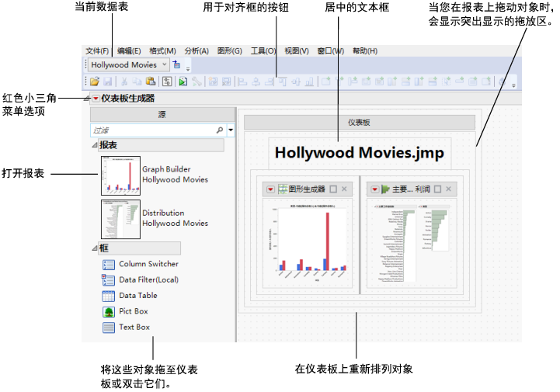Click the Data Table grid icon
This screenshot has height=392, width=560.
pos(109,296)
